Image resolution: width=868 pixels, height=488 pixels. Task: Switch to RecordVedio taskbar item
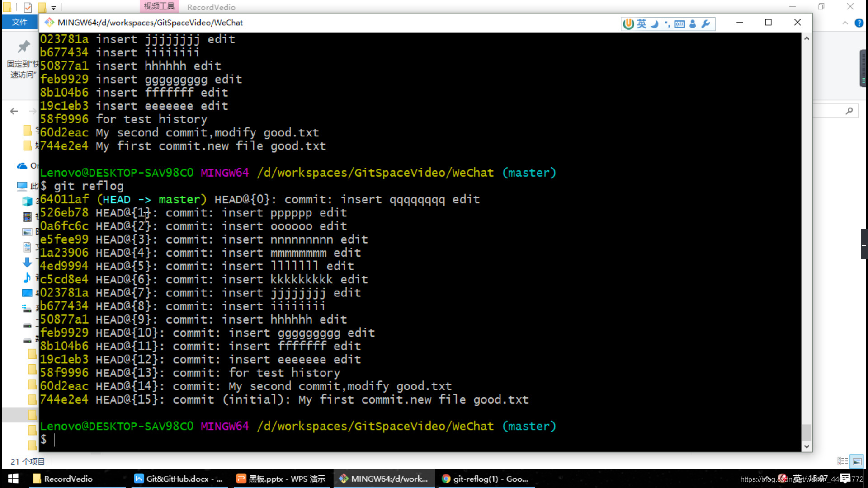(77, 479)
